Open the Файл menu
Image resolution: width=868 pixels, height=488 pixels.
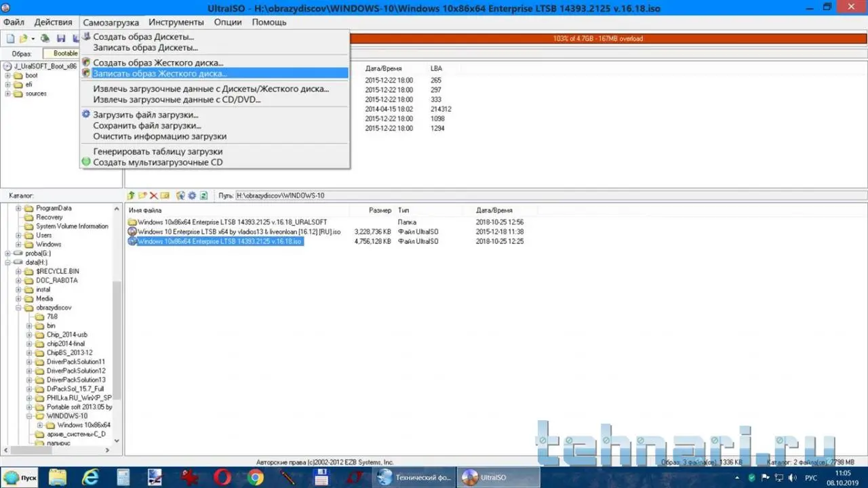14,22
